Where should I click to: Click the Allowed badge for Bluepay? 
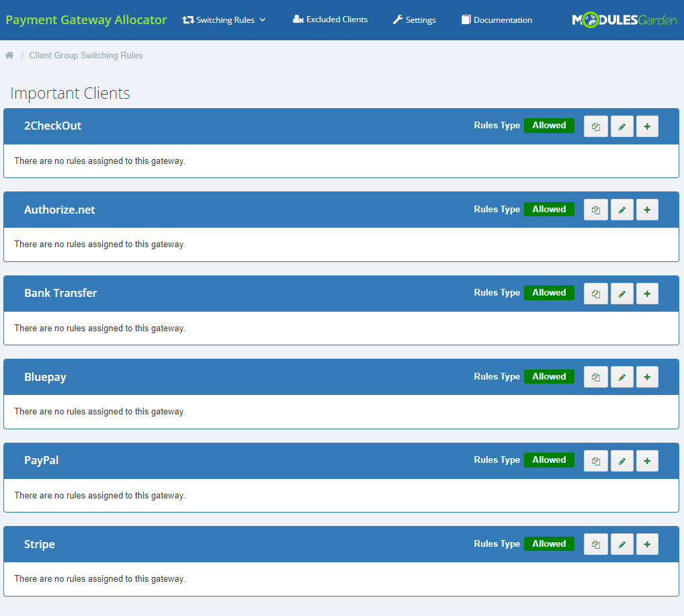pyautogui.click(x=549, y=376)
